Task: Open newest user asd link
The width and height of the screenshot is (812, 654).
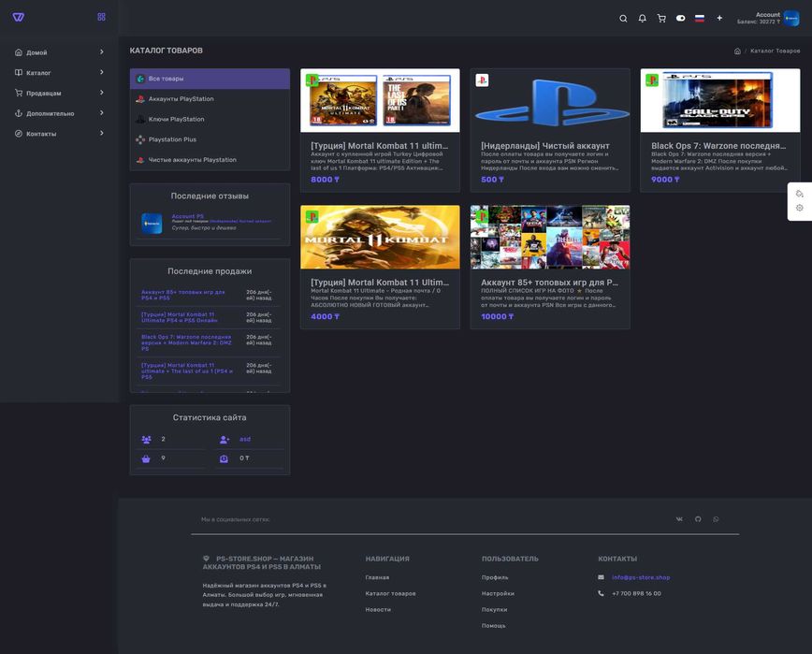Action: (245, 439)
